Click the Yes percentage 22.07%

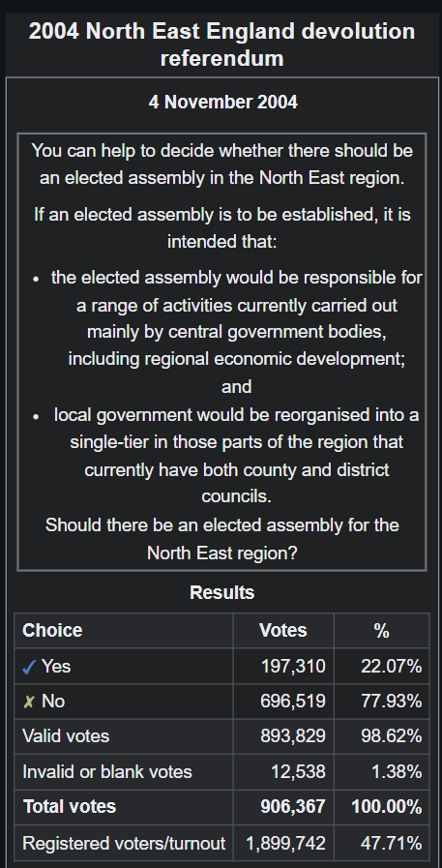pyautogui.click(x=391, y=666)
